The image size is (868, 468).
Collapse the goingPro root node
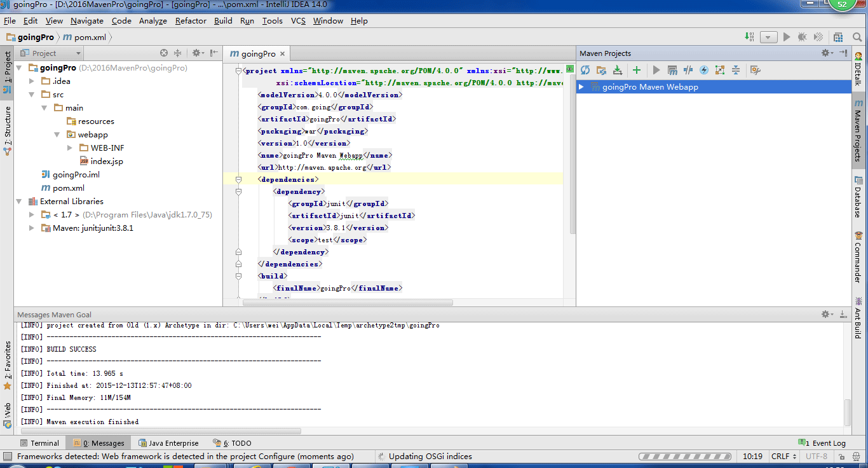tap(20, 67)
